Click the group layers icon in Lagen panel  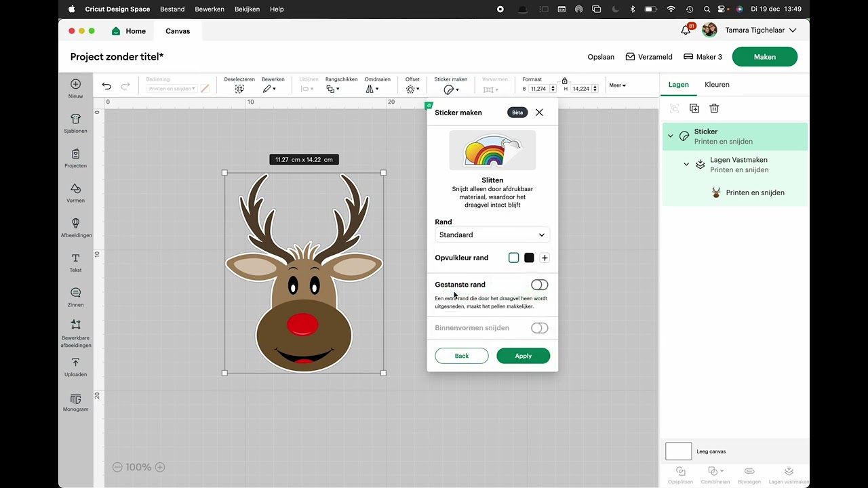click(x=674, y=108)
